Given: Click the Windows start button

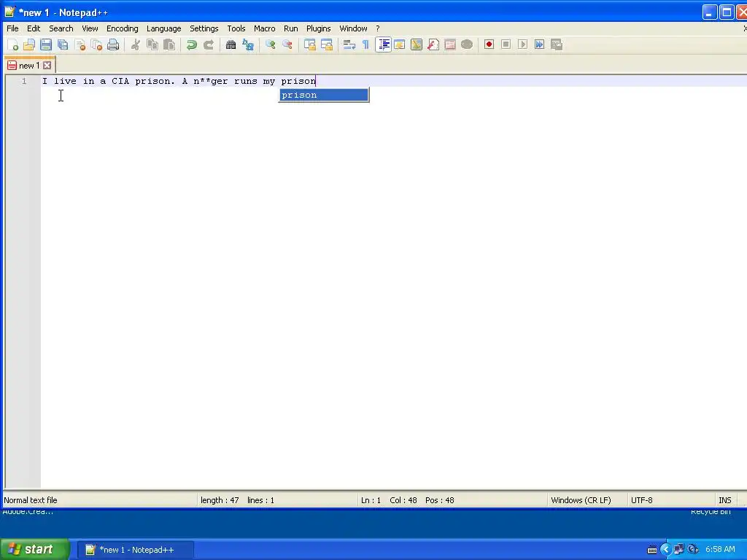Looking at the screenshot, I should coord(34,550).
